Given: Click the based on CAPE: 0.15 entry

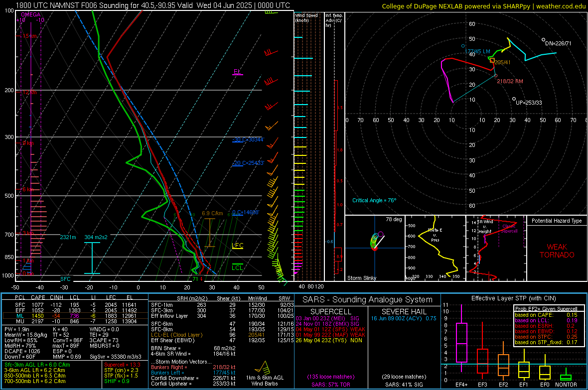Looking at the screenshot, I should click(x=546, y=315).
